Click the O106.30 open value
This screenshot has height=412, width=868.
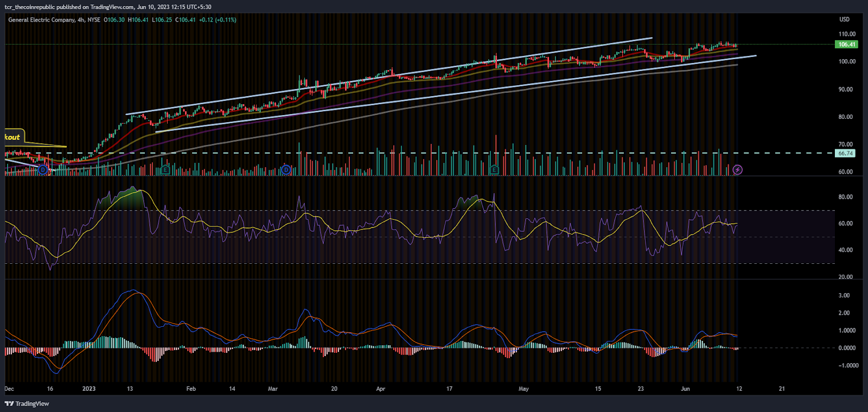[114, 20]
